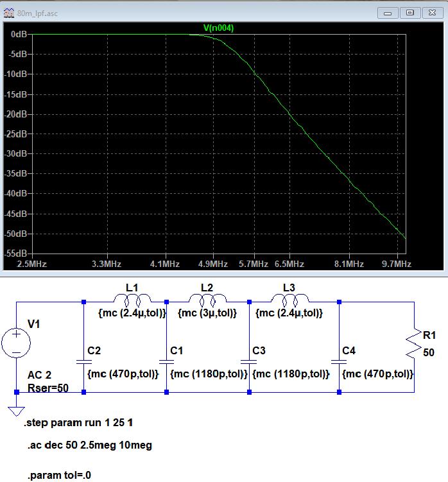Select the L2 inductor coil symbol
The image size is (448, 482).
tap(206, 300)
